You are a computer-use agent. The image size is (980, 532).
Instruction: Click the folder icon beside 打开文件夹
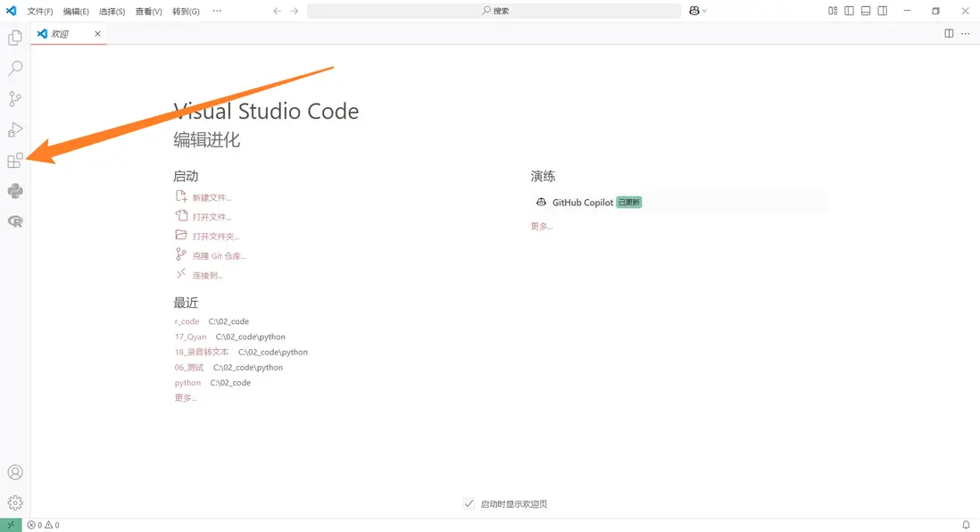tap(180, 235)
